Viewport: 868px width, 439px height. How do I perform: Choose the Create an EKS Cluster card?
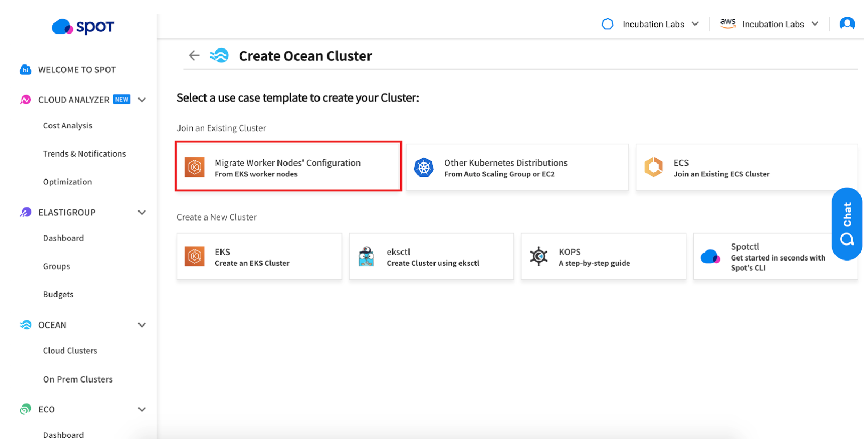coord(259,256)
